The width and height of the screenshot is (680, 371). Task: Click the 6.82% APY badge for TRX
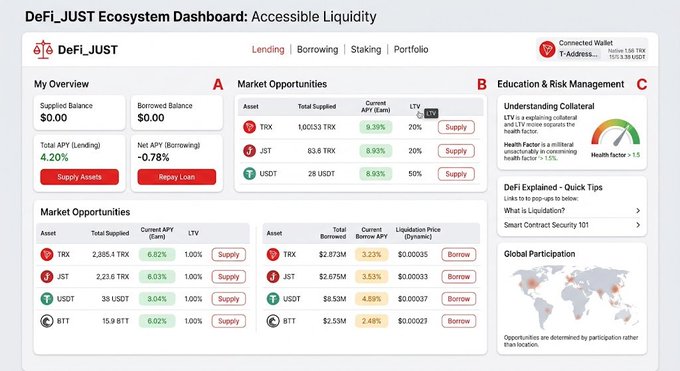coord(157,255)
